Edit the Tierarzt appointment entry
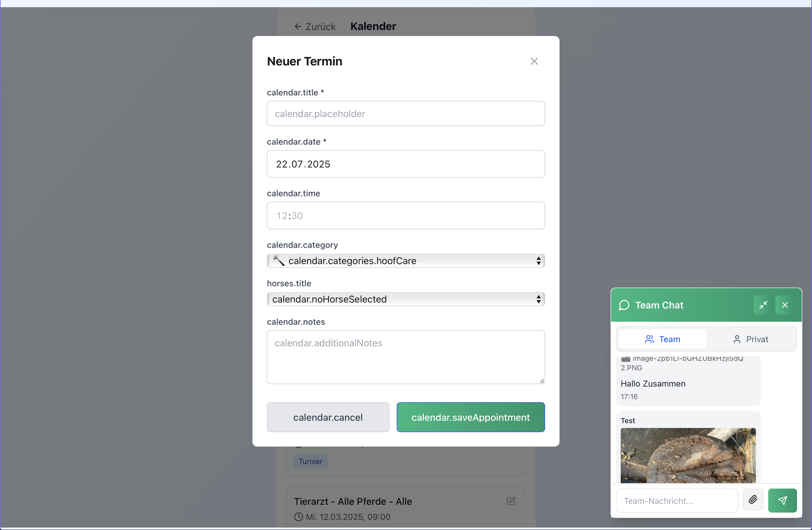 click(x=511, y=501)
